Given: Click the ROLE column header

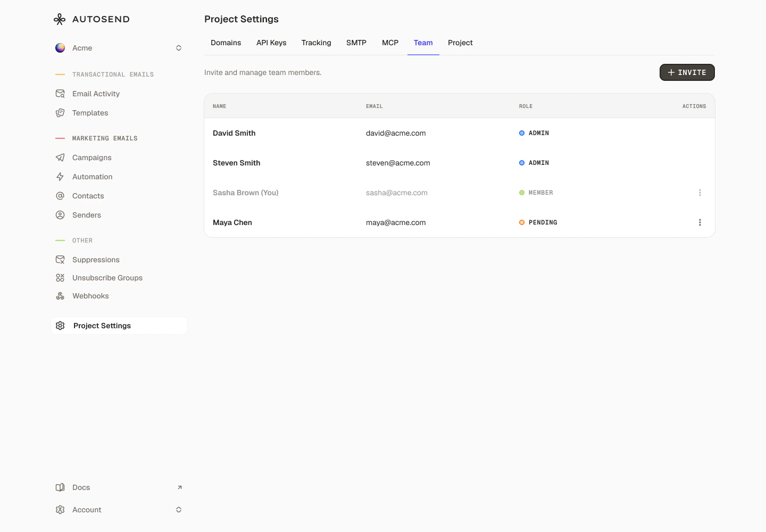Looking at the screenshot, I should pyautogui.click(x=526, y=106).
